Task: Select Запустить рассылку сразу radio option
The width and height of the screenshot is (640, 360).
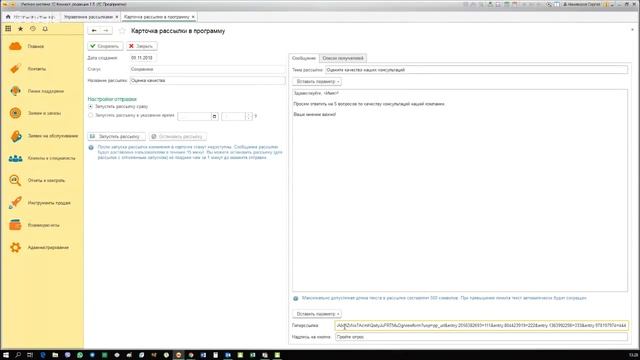Action: [x=91, y=107]
